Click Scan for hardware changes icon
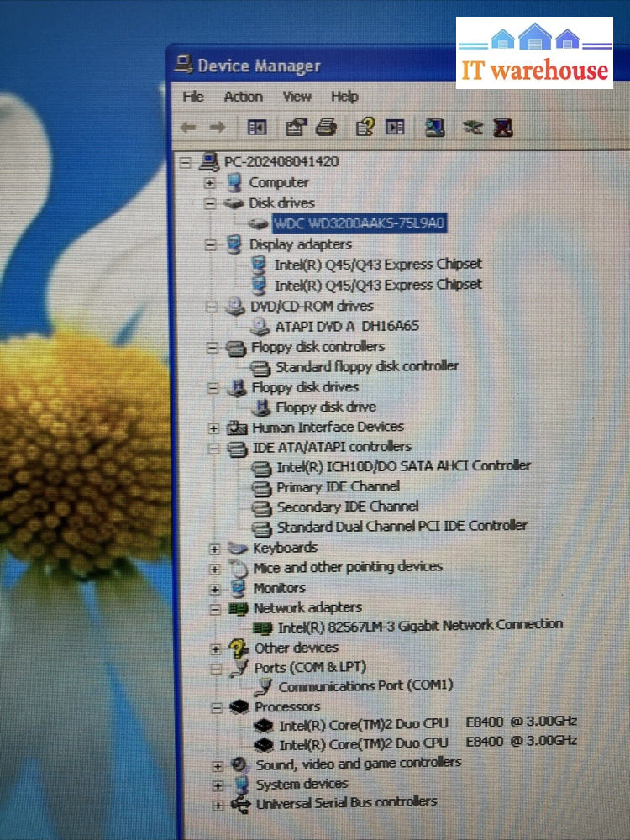This screenshot has width=630, height=840. pos(434,127)
